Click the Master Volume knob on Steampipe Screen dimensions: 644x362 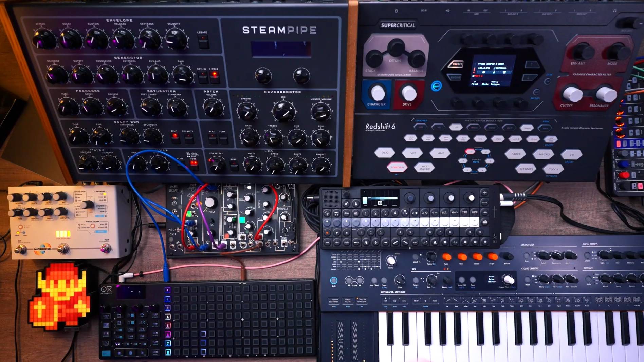320,112
